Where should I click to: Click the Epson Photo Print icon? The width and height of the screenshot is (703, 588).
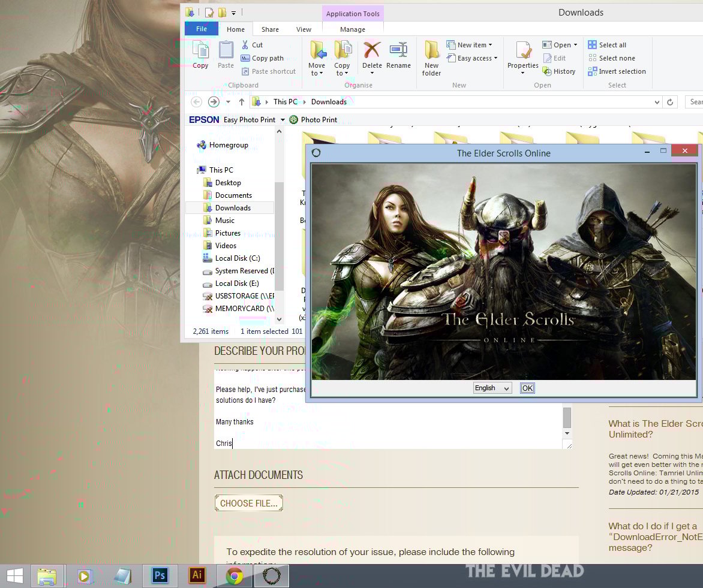click(294, 120)
